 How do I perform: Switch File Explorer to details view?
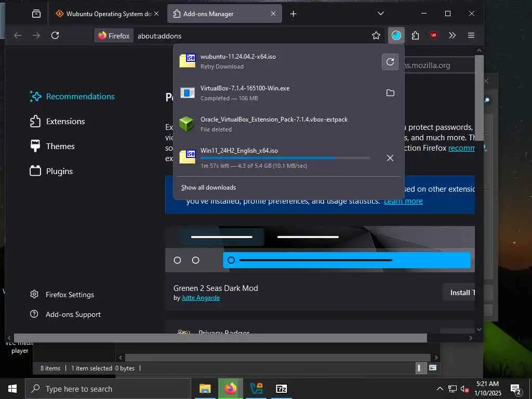[420, 368]
